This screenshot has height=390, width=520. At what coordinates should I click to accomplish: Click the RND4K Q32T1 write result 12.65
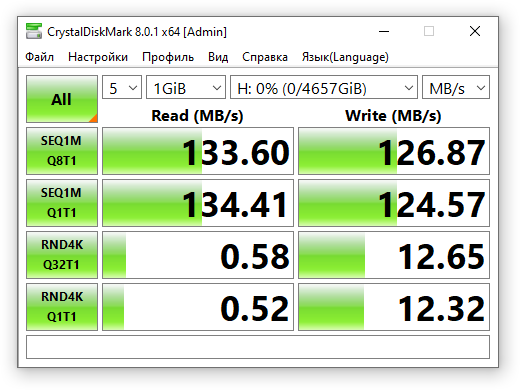point(394,255)
